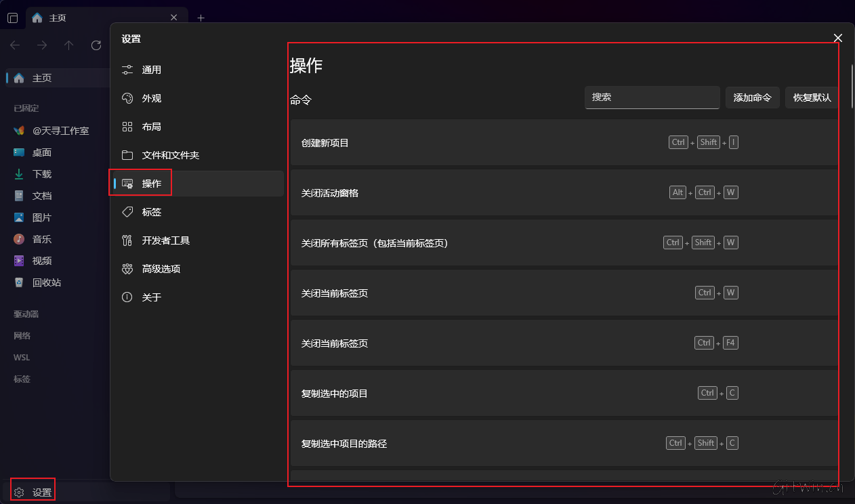This screenshot has height=504, width=855.
Task: Open the 回收站 recycle bin sidebar item
Action: (x=46, y=282)
